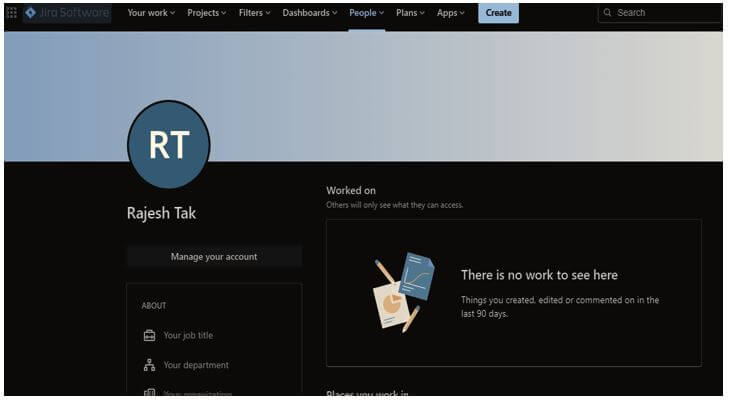Open the Filters dropdown

254,13
